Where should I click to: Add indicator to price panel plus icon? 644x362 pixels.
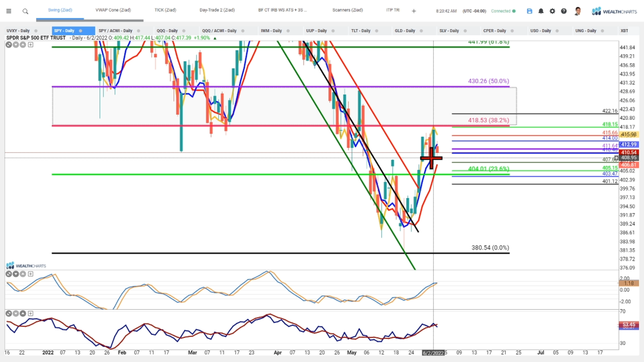[x=31, y=45]
